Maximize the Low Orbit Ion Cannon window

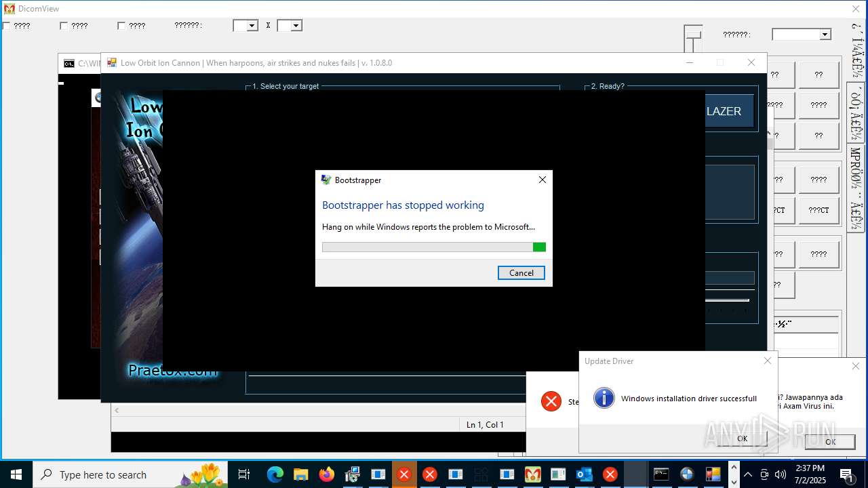[720, 62]
